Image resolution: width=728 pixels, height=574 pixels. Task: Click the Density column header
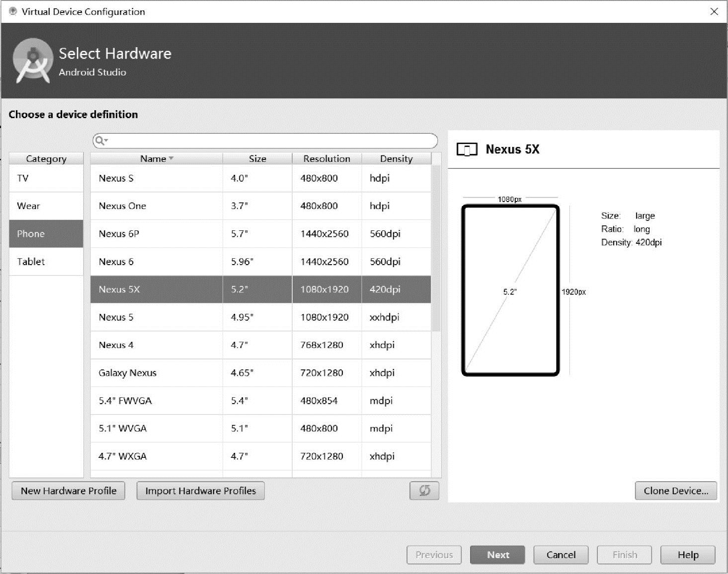[397, 158]
